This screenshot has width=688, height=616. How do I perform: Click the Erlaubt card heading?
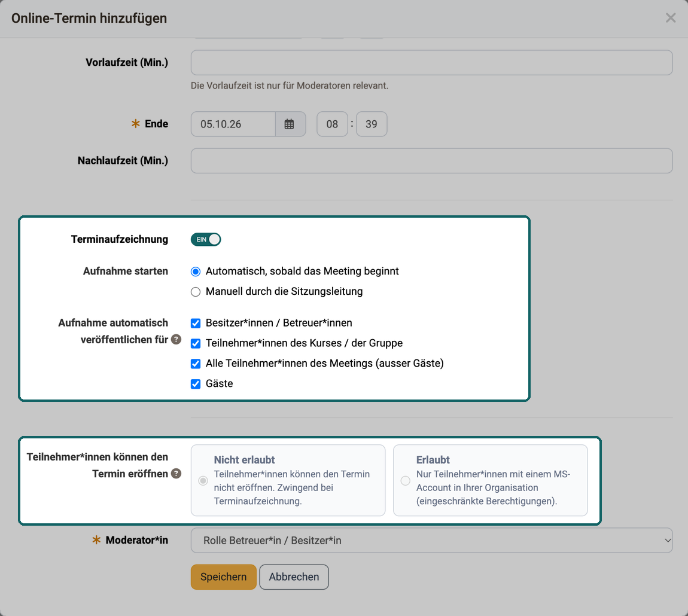coord(433,460)
